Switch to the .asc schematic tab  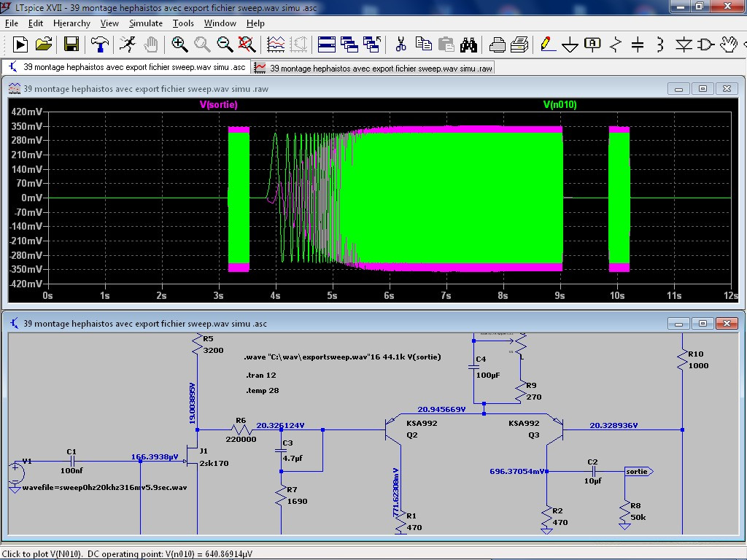(126, 67)
